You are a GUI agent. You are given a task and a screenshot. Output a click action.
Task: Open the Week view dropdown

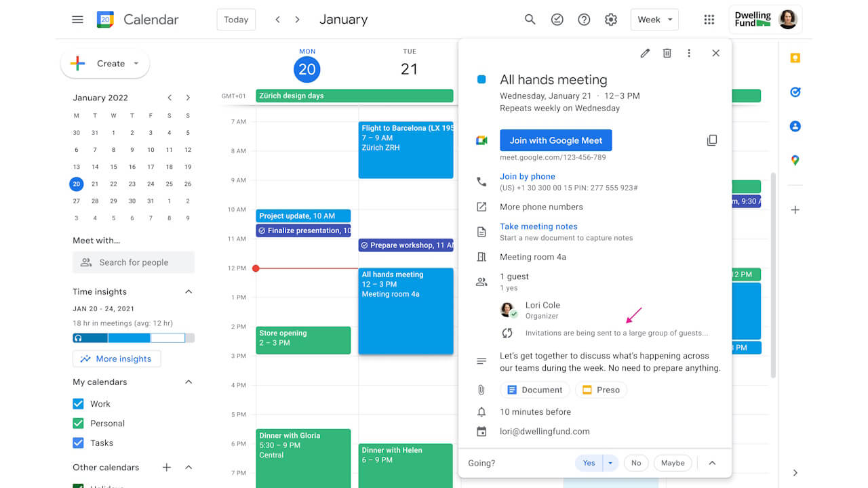tap(654, 20)
